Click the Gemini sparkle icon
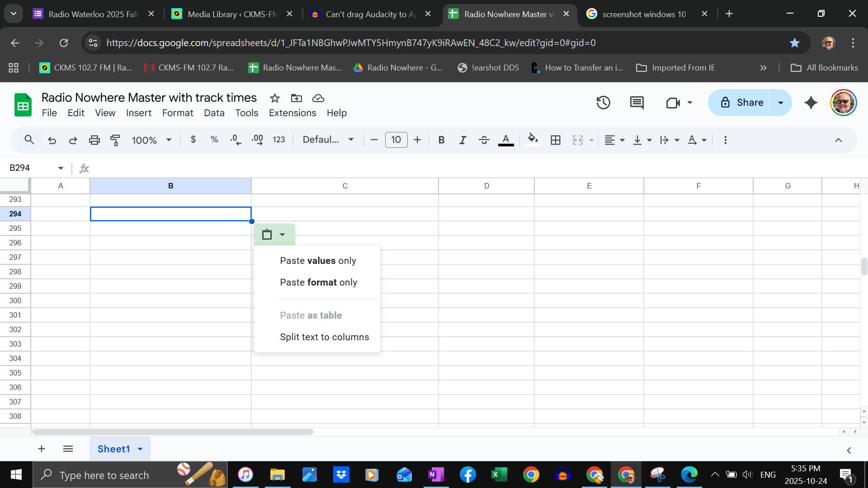 [x=811, y=103]
